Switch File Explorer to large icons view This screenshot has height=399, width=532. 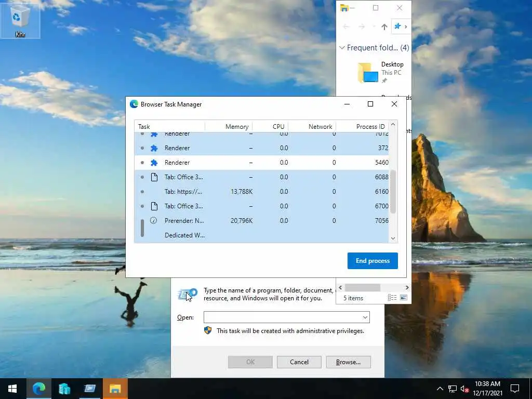pyautogui.click(x=403, y=298)
